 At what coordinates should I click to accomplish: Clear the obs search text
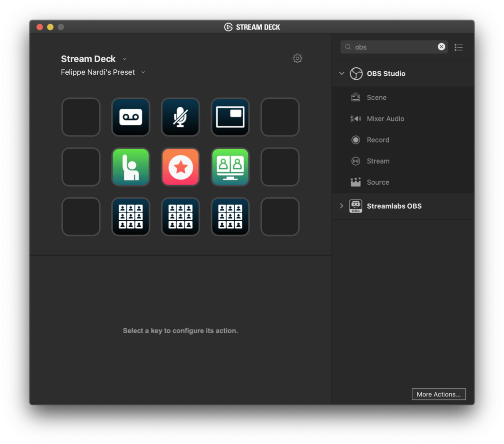coord(441,47)
